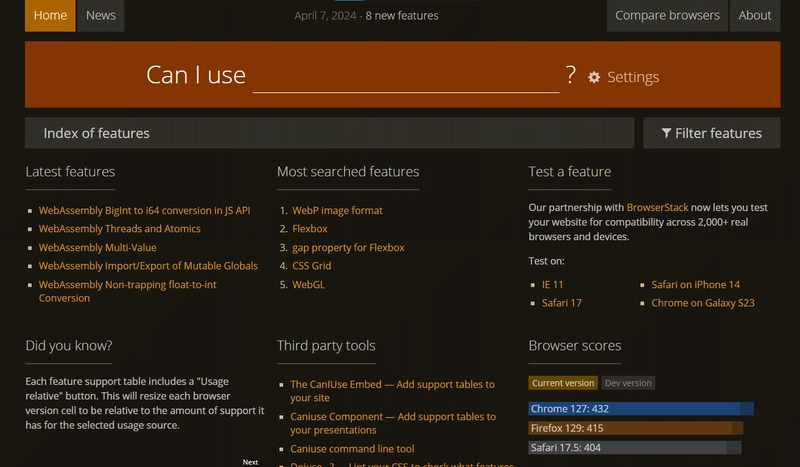
Task: Open WebAssembly Multi-Value feature link
Action: (97, 248)
